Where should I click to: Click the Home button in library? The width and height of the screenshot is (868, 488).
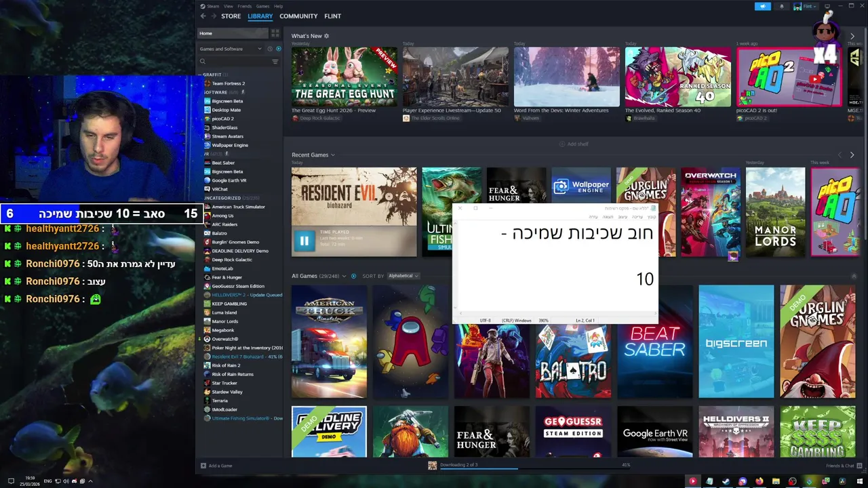[x=231, y=33]
